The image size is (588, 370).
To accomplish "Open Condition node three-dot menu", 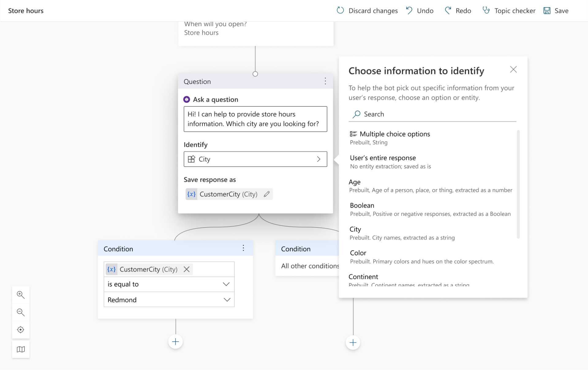I will click(243, 248).
